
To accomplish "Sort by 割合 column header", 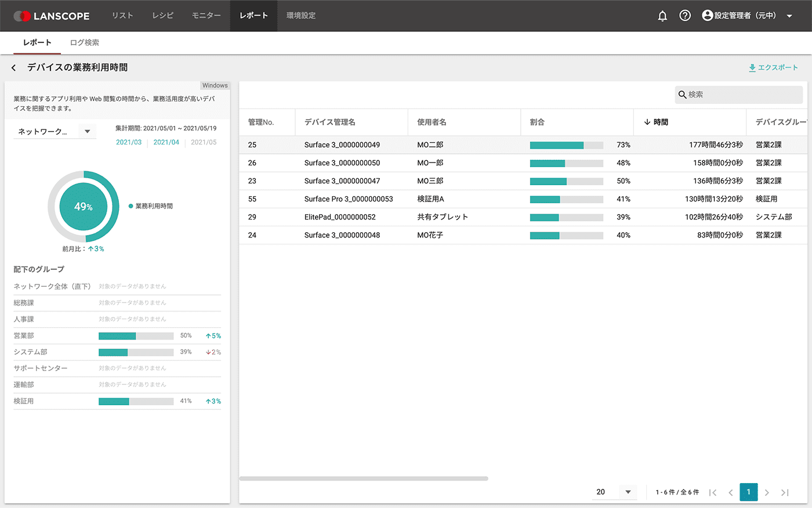I will pos(537,123).
